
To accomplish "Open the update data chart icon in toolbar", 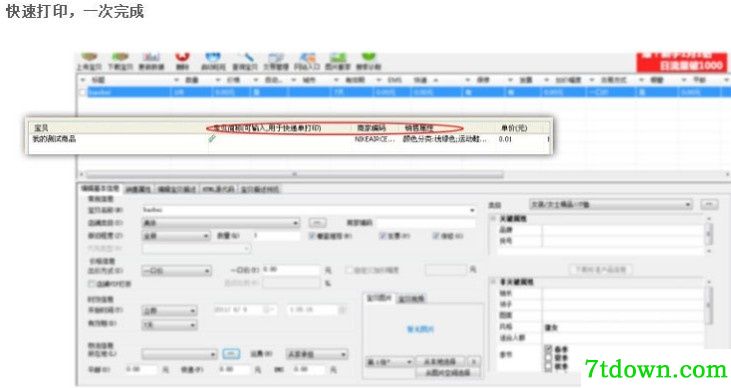I will click(151, 58).
